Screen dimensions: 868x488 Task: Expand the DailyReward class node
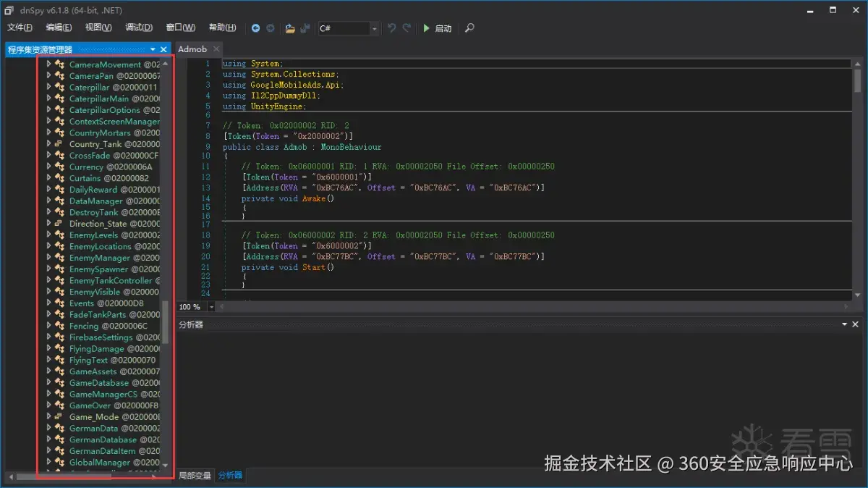pyautogui.click(x=48, y=189)
